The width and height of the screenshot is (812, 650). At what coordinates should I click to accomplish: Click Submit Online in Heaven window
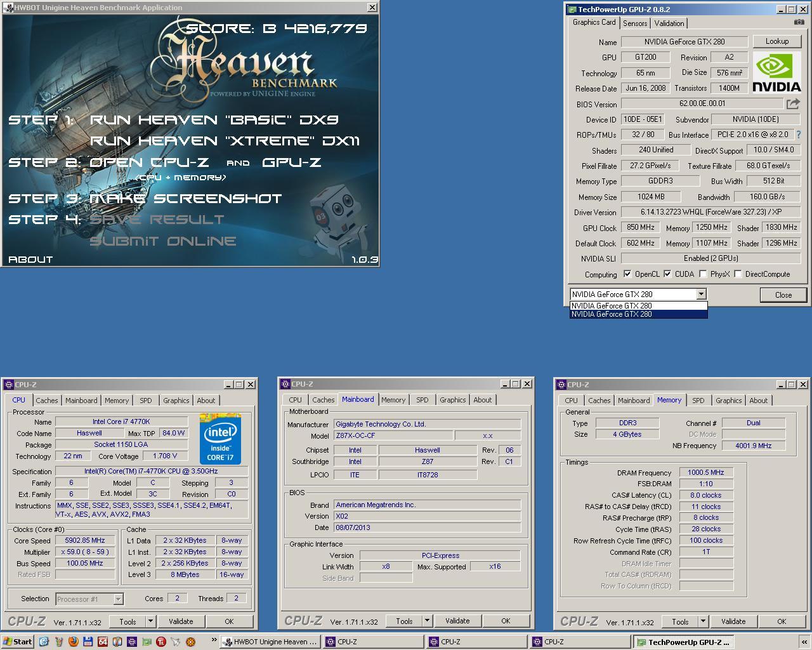point(163,241)
